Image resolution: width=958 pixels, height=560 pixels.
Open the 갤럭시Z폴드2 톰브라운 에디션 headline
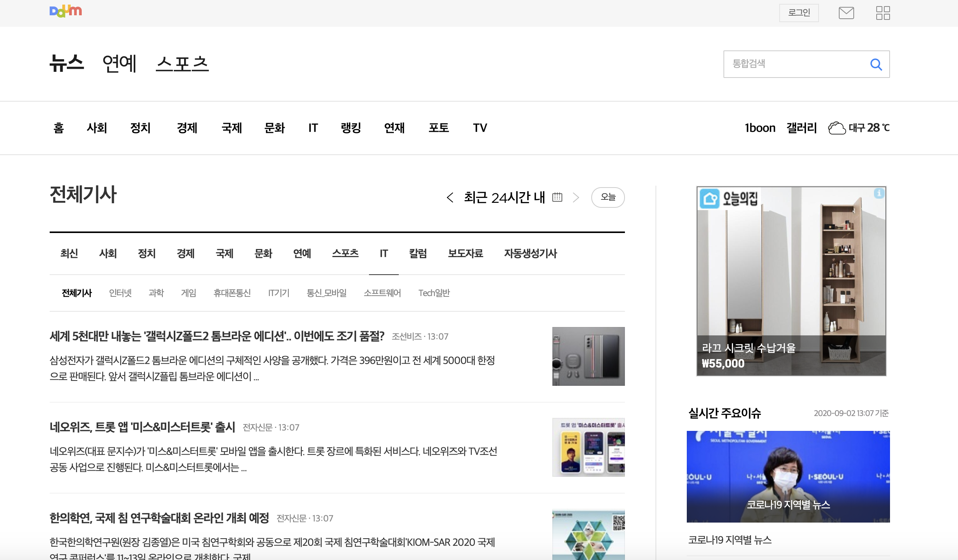point(217,336)
